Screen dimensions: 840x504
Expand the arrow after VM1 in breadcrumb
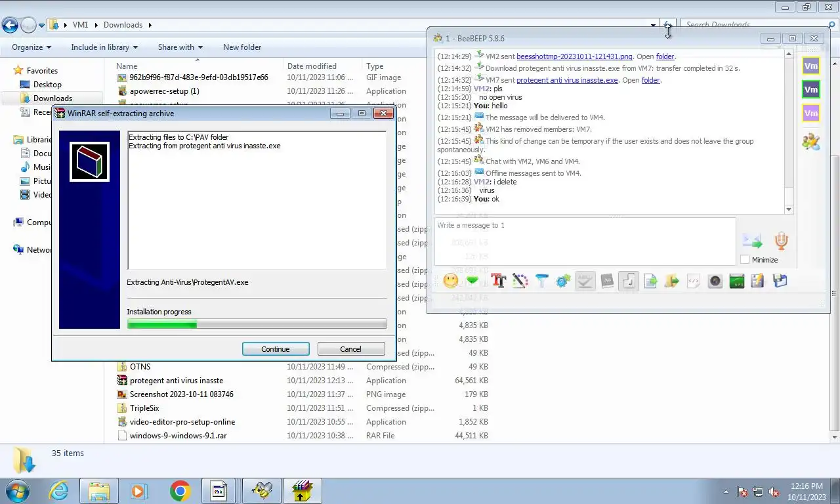[96, 25]
